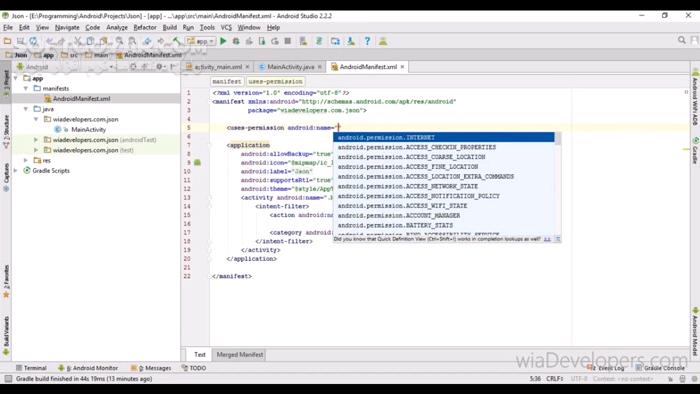Select android.permission.INTERNET completion item
Viewport: 700px width, 394px height.
pyautogui.click(x=444, y=137)
